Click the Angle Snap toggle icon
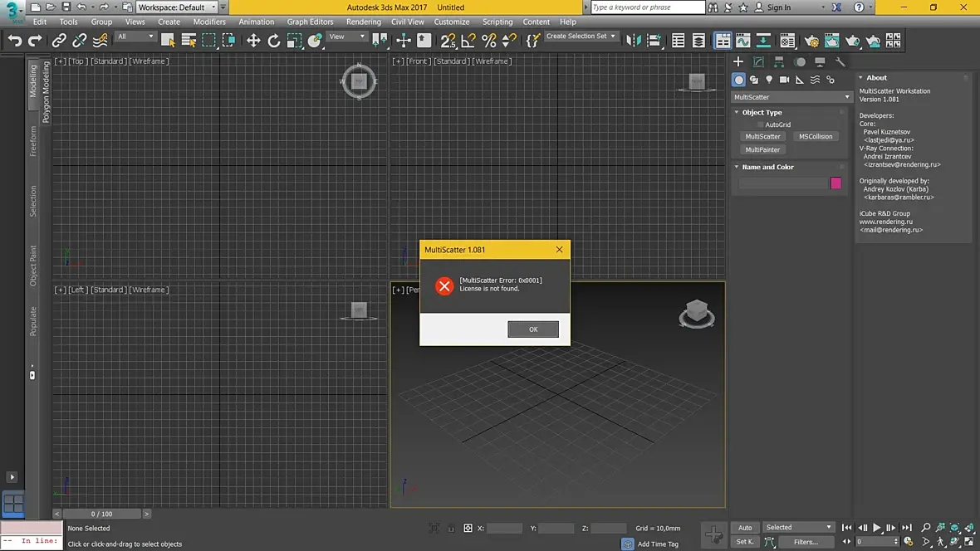This screenshot has height=551, width=980. click(468, 41)
